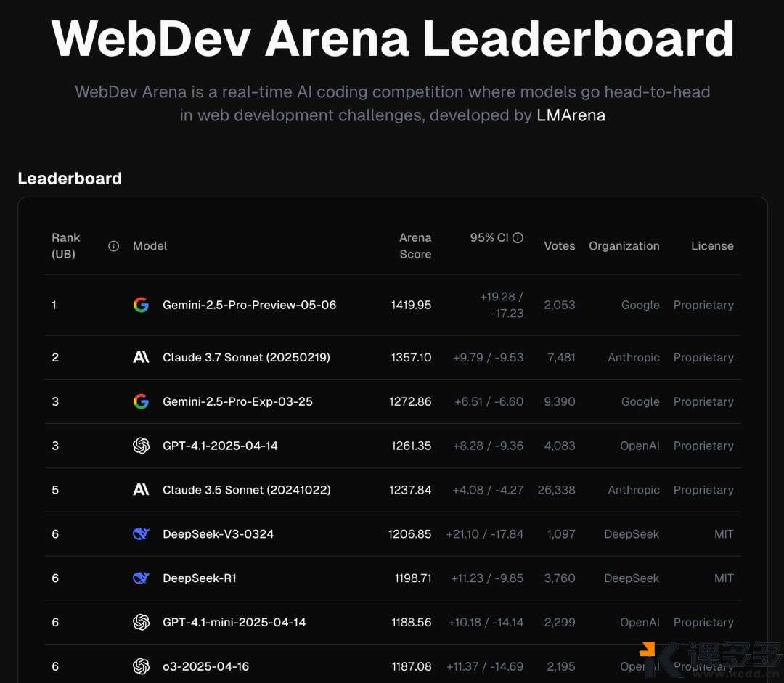Click the Arena Score value 1198.71
This screenshot has height=683, width=784.
pyautogui.click(x=413, y=578)
